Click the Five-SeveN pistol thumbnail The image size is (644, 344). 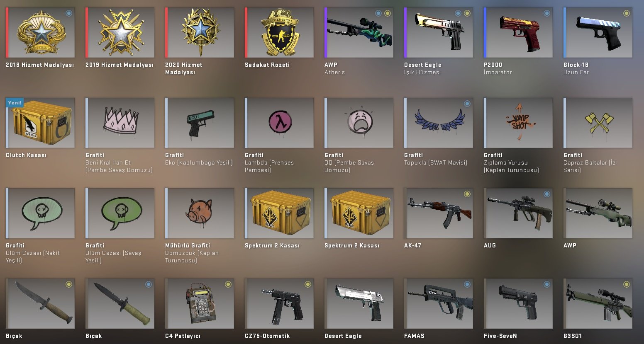coord(518,303)
